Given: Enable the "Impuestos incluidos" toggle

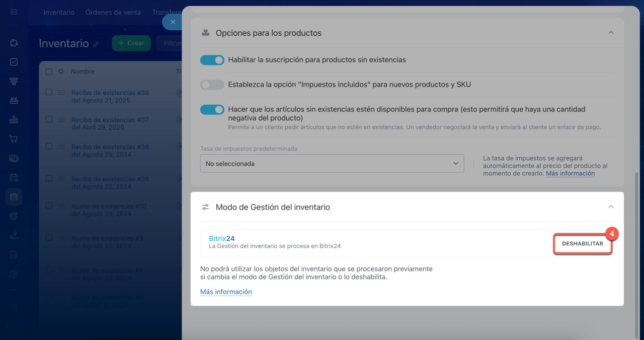Looking at the screenshot, I should point(212,85).
